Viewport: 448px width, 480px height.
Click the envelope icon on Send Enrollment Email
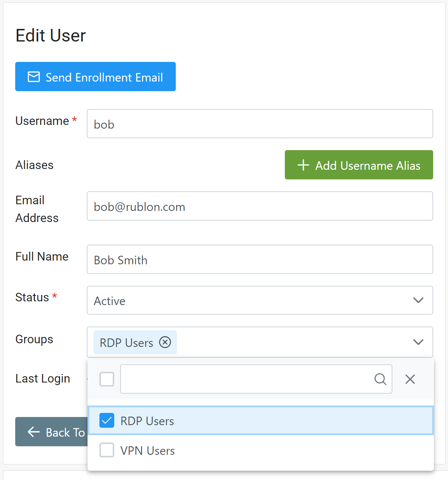pyautogui.click(x=34, y=77)
